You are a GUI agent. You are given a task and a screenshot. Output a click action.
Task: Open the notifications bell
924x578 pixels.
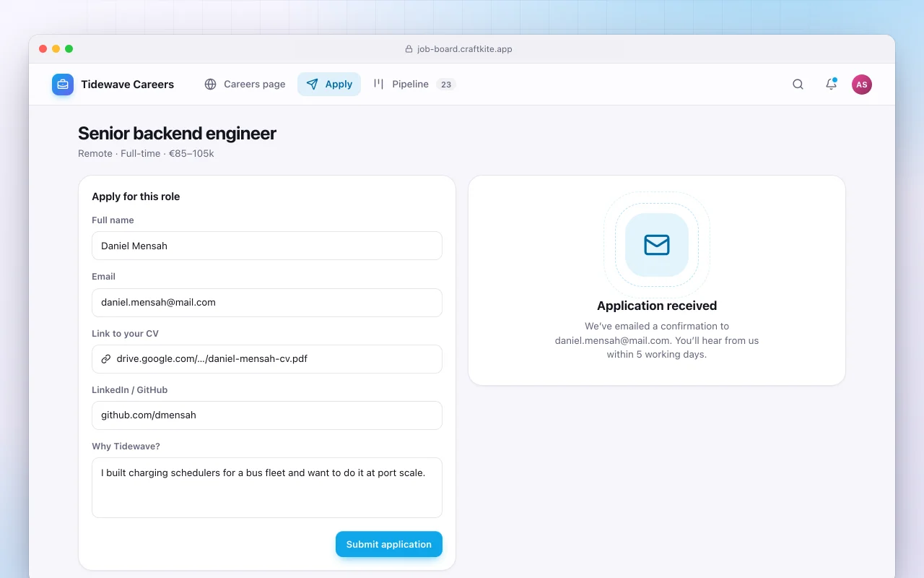point(831,85)
